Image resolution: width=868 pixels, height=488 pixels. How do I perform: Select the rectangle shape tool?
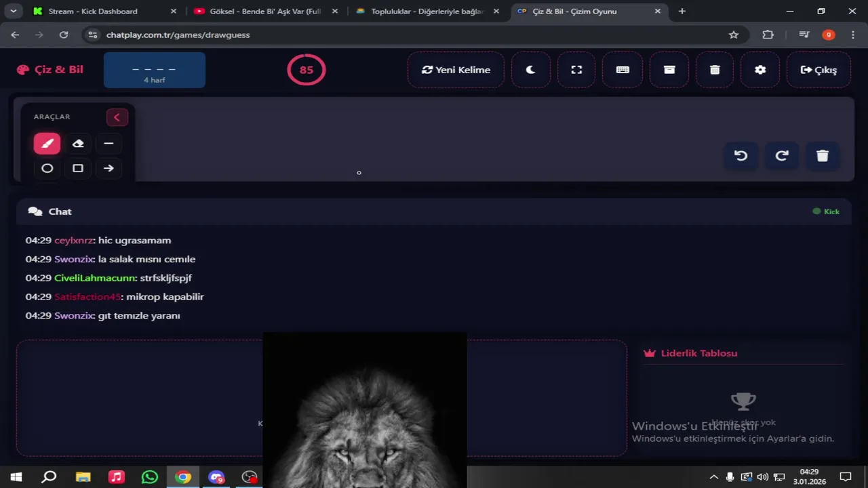tap(78, 168)
